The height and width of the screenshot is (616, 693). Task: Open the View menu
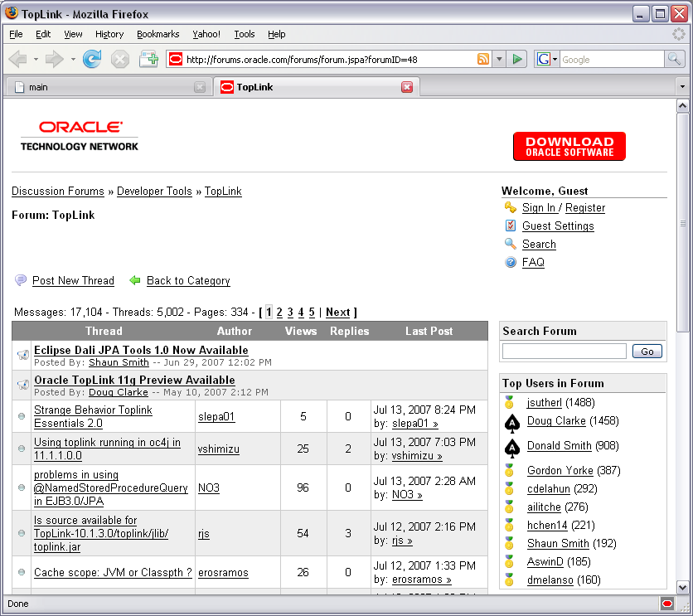(x=73, y=34)
